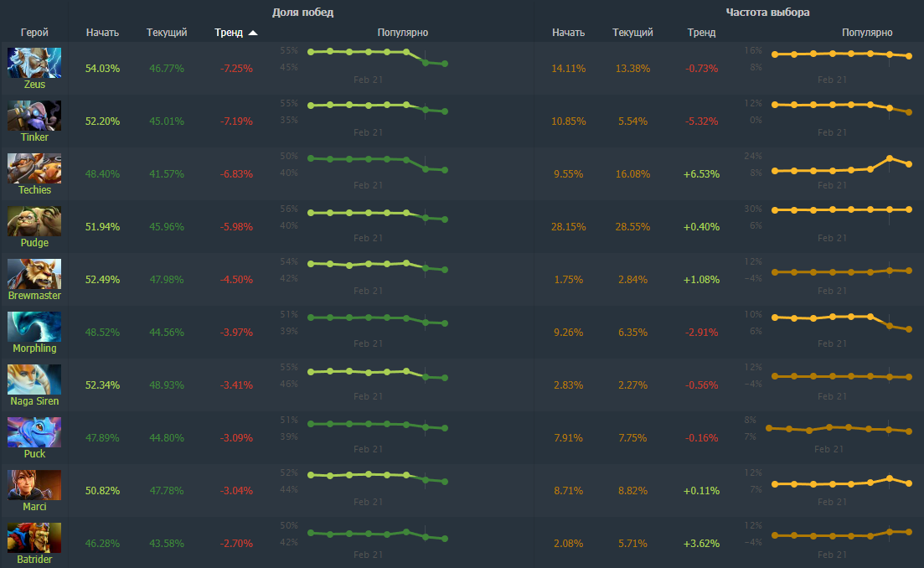Image resolution: width=924 pixels, height=568 pixels.
Task: Select the Доля побед section header
Action: click(x=302, y=13)
